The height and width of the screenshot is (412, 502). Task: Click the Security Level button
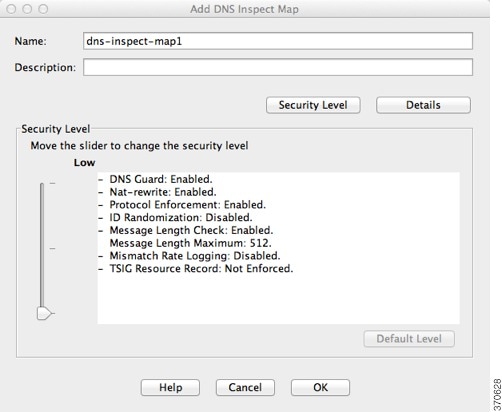pos(313,105)
